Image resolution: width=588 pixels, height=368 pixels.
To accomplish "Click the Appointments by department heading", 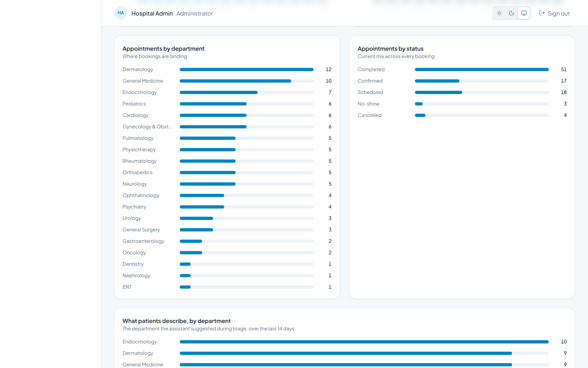I will pos(164,49).
